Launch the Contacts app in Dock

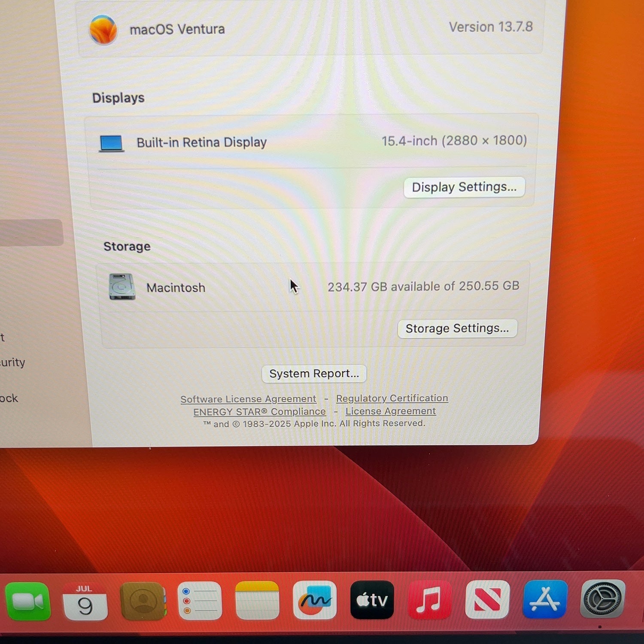point(143,601)
